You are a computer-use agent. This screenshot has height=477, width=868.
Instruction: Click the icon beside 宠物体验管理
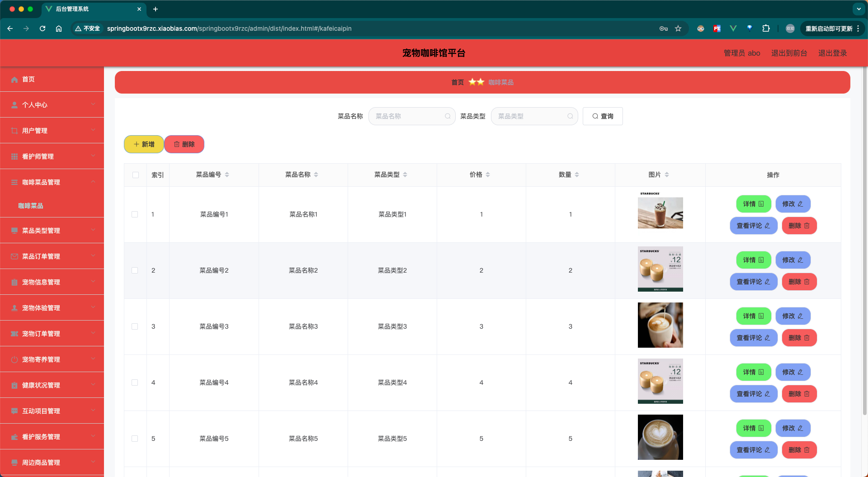point(14,308)
